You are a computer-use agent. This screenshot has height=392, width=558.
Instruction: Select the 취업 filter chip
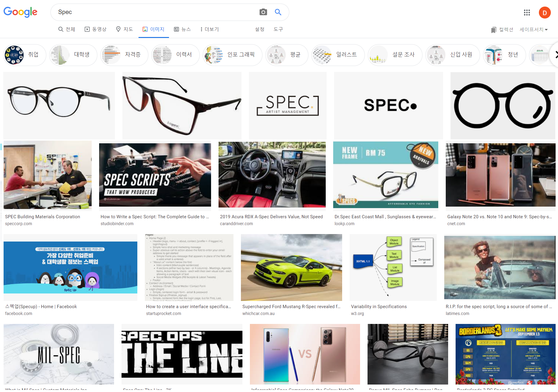point(25,55)
